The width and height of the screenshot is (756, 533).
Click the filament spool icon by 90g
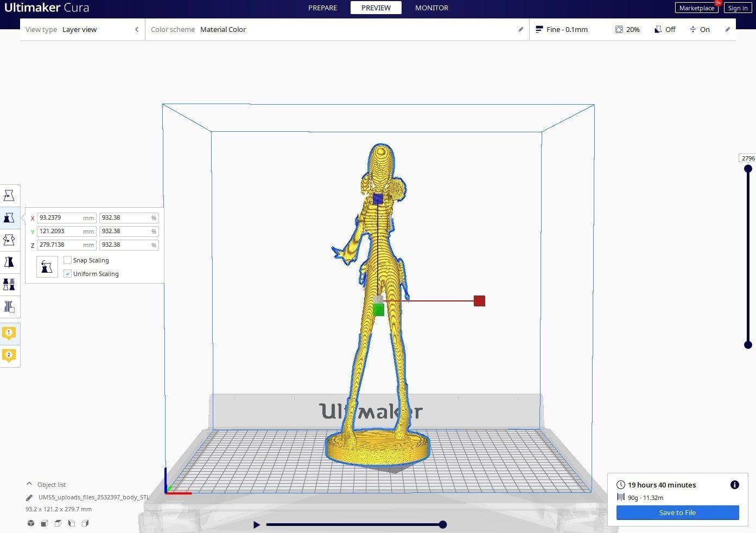click(x=621, y=497)
